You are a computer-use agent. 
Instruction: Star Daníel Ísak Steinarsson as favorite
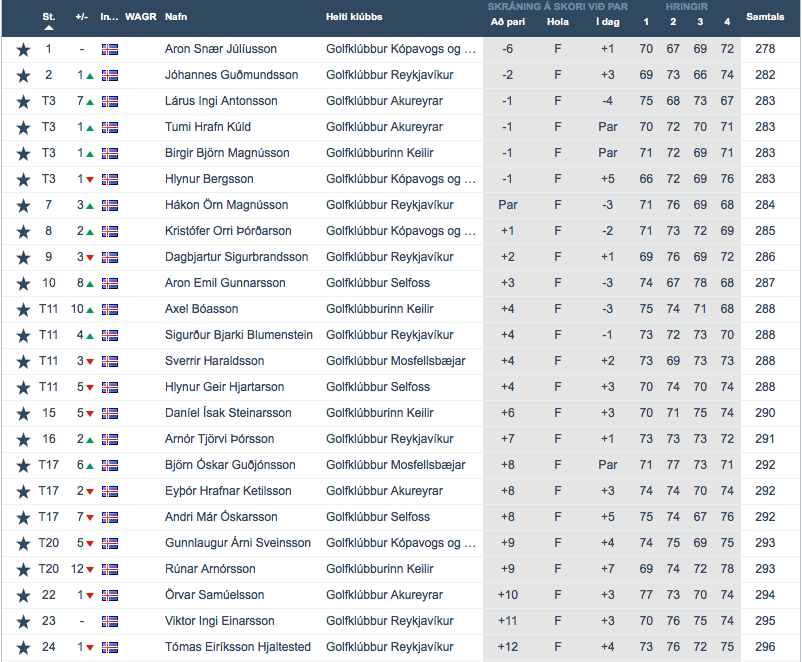(x=23, y=413)
